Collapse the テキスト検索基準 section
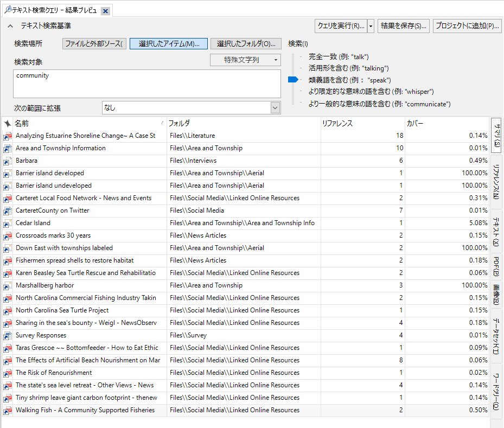The image size is (504, 428). 10,26
